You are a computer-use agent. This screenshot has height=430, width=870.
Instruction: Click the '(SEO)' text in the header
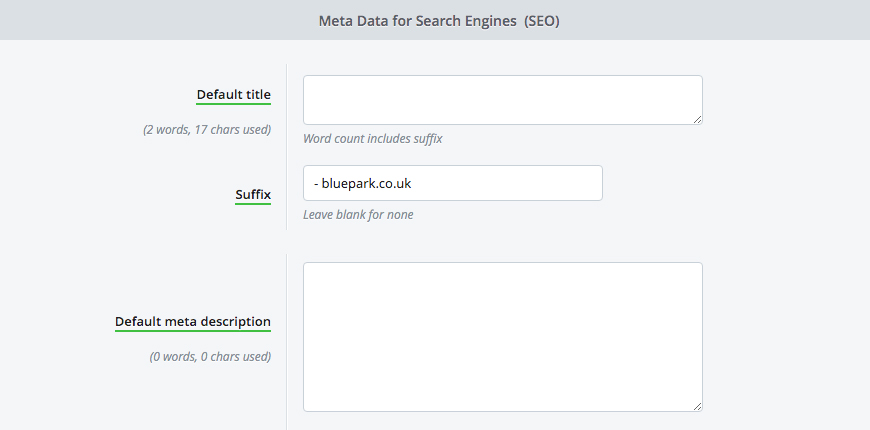(542, 21)
